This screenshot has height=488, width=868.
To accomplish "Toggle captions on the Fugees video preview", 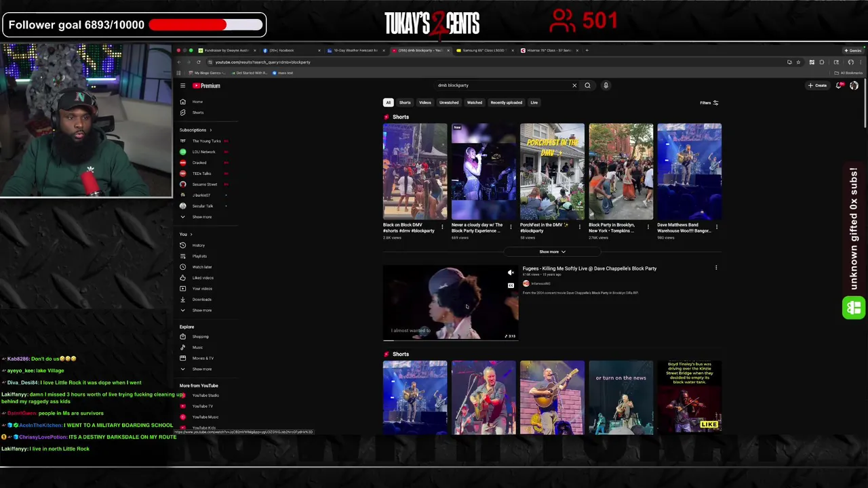I will [511, 285].
